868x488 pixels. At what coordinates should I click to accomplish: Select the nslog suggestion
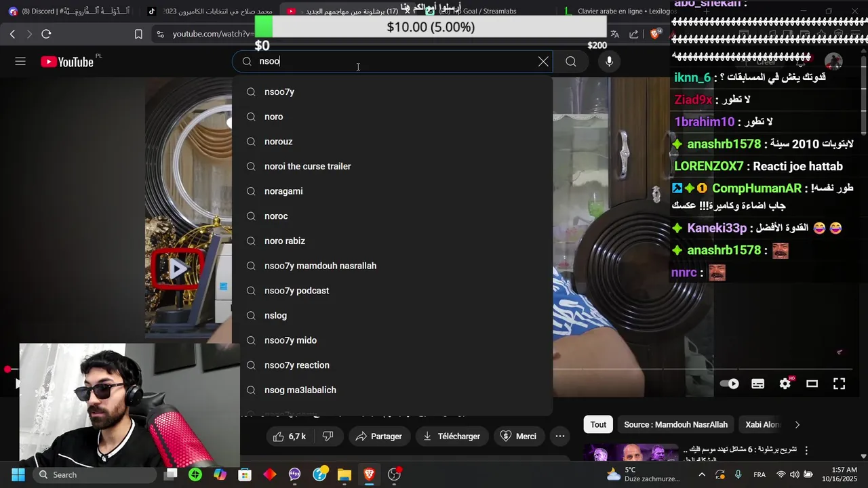pyautogui.click(x=392, y=315)
